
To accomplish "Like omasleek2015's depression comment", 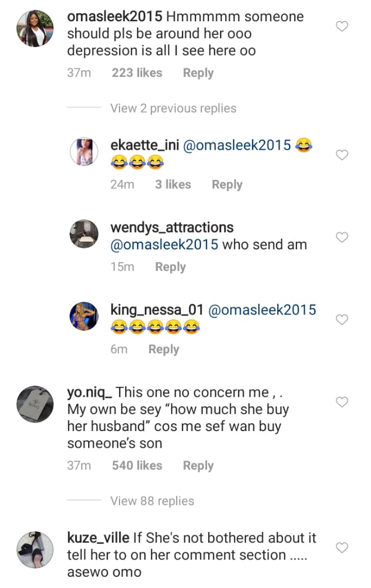I will tap(342, 26).
